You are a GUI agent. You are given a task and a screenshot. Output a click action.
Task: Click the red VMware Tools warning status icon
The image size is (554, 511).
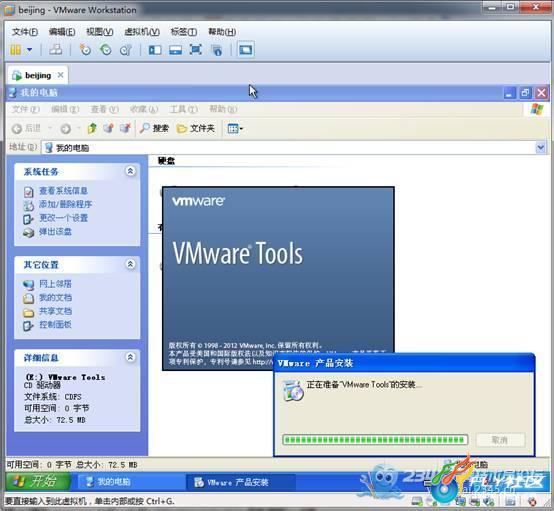coord(531,501)
